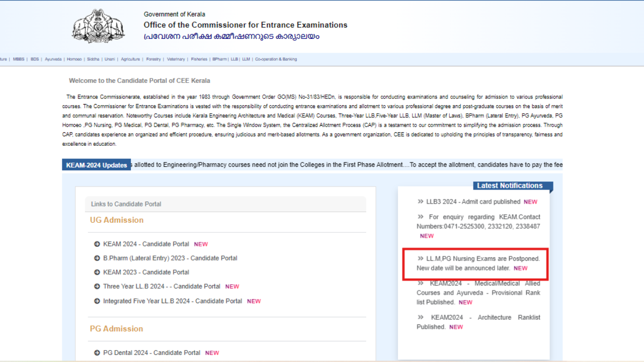Open LL.M, PG Nursing Exams Postponed notification

pyautogui.click(x=478, y=263)
